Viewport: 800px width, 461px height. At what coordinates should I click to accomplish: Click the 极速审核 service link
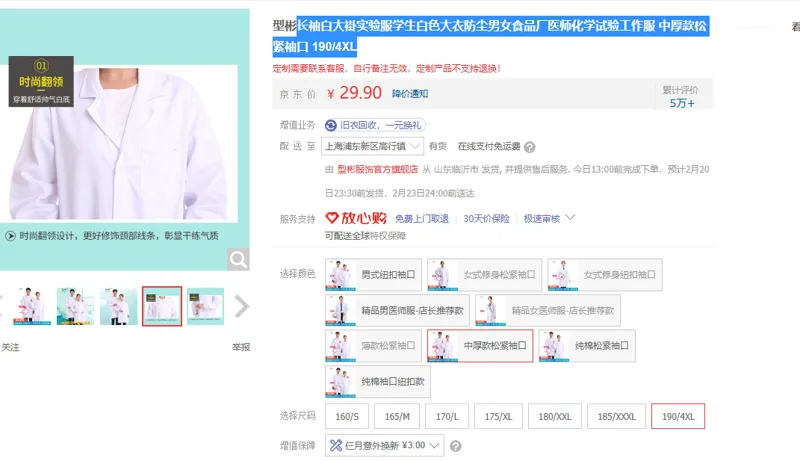pos(541,219)
